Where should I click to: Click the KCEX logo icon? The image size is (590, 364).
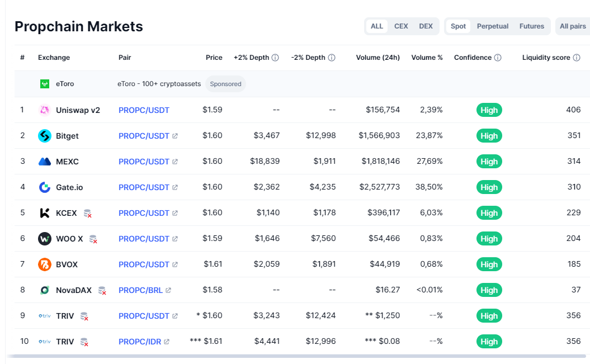pyautogui.click(x=44, y=213)
